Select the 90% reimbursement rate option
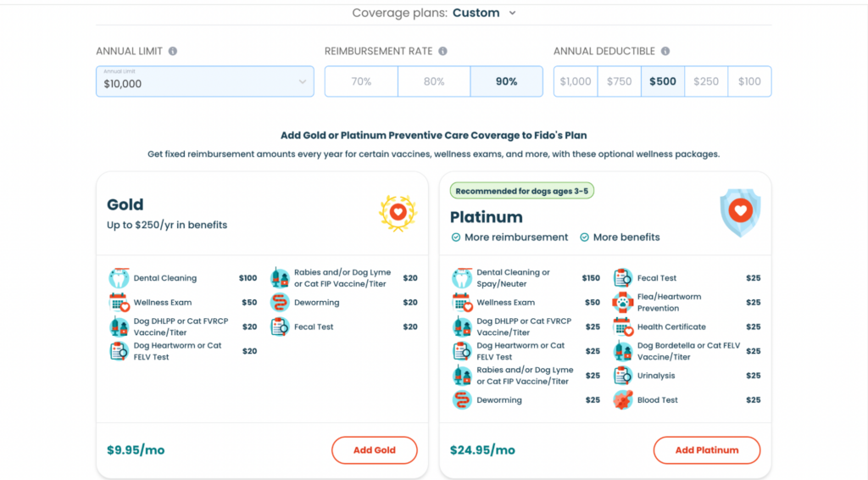The width and height of the screenshot is (868, 480). coord(506,81)
